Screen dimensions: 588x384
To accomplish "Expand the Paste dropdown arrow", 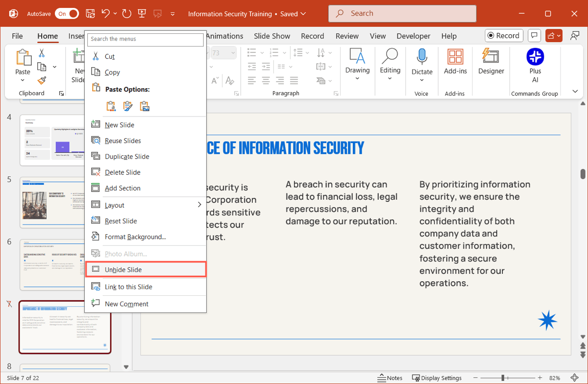I will tap(23, 79).
